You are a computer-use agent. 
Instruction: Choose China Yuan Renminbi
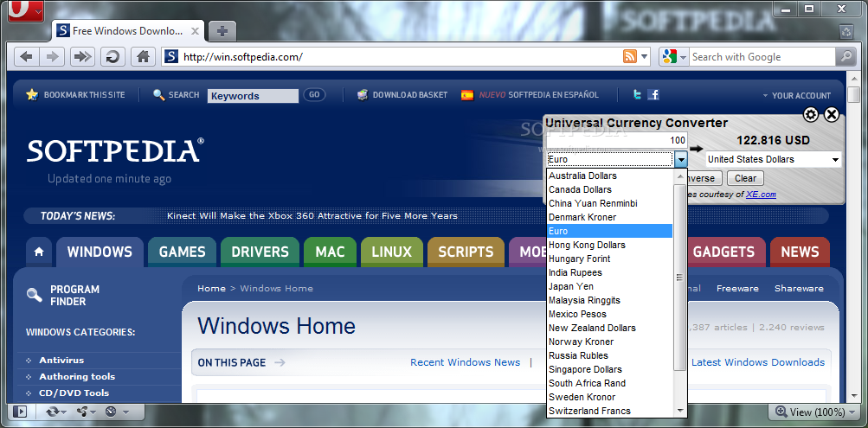coord(609,203)
